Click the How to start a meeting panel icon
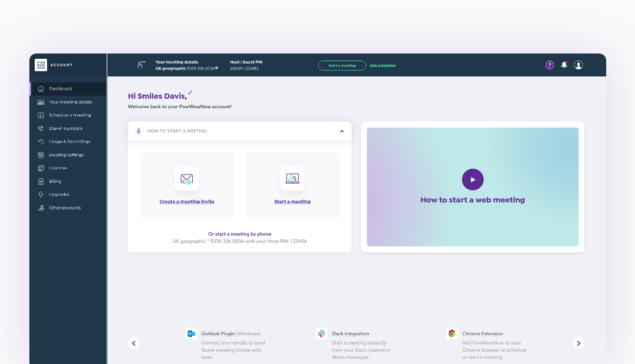This screenshot has height=364, width=635. pos(139,131)
